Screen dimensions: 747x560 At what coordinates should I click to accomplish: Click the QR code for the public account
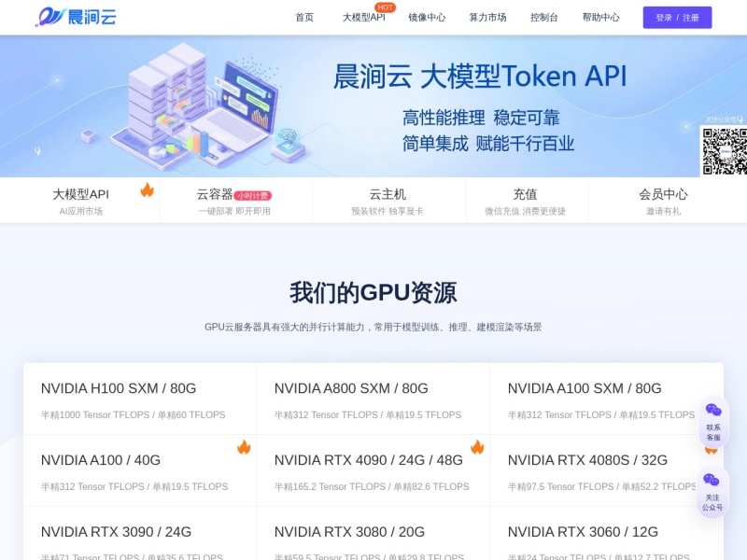[725, 151]
